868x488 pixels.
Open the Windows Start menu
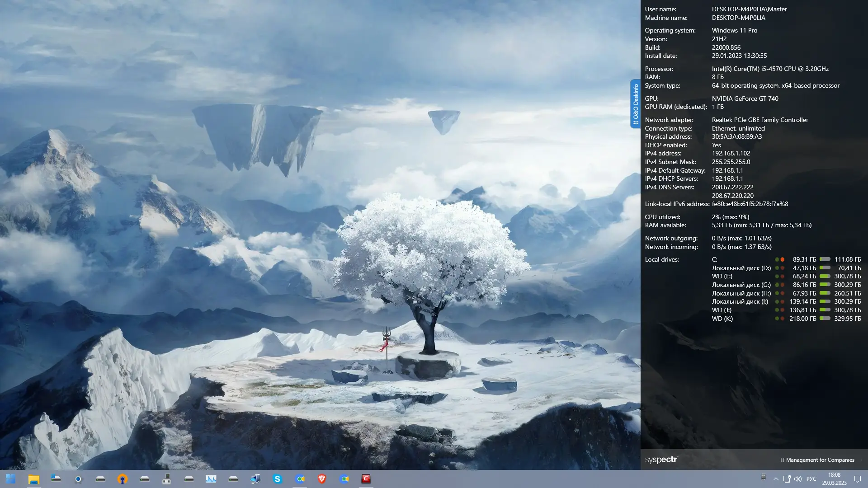[11, 479]
